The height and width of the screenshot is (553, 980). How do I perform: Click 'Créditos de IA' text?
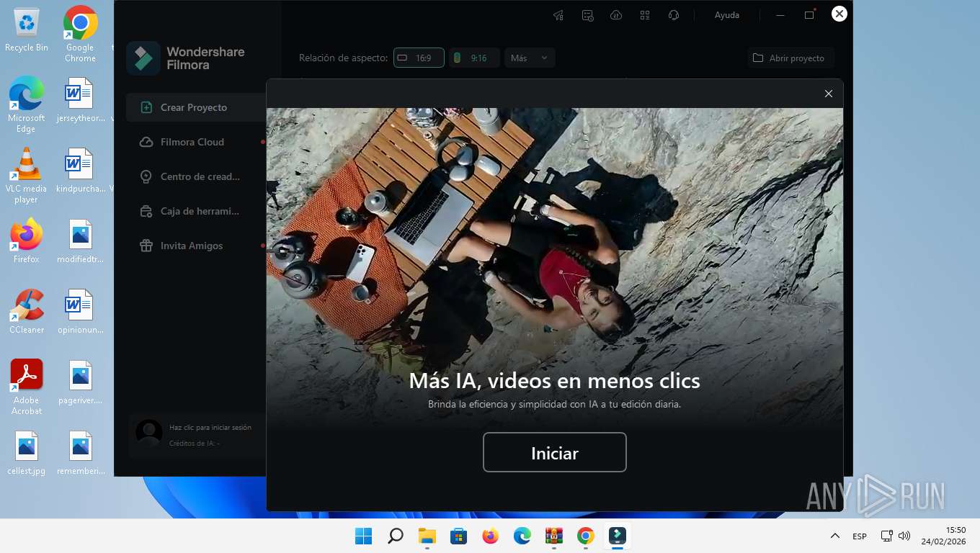click(195, 443)
